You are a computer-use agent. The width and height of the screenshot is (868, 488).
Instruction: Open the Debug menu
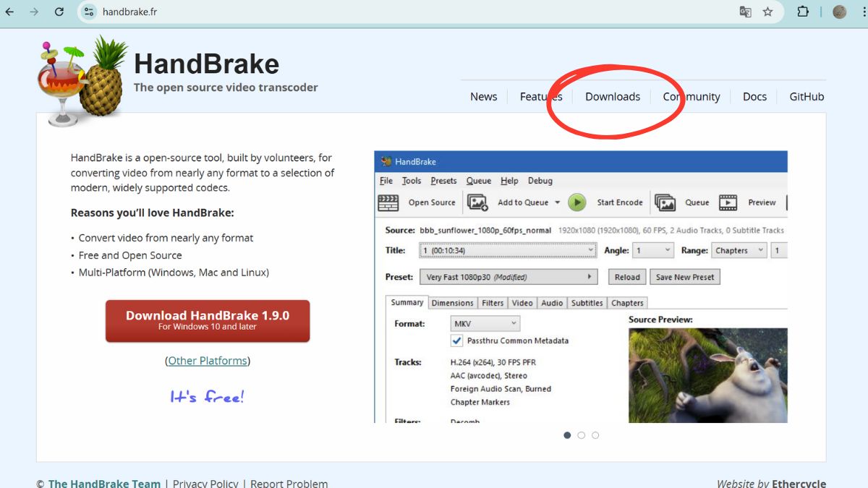[x=540, y=181]
